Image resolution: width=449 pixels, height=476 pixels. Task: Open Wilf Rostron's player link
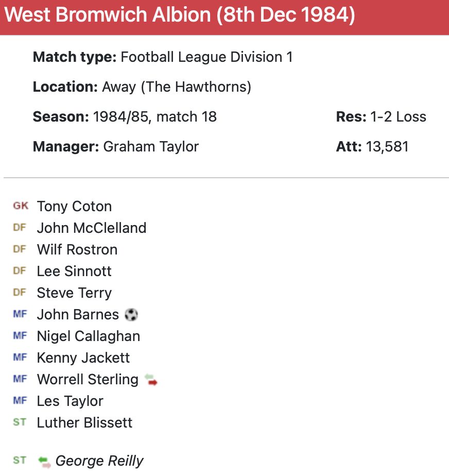[x=77, y=250]
